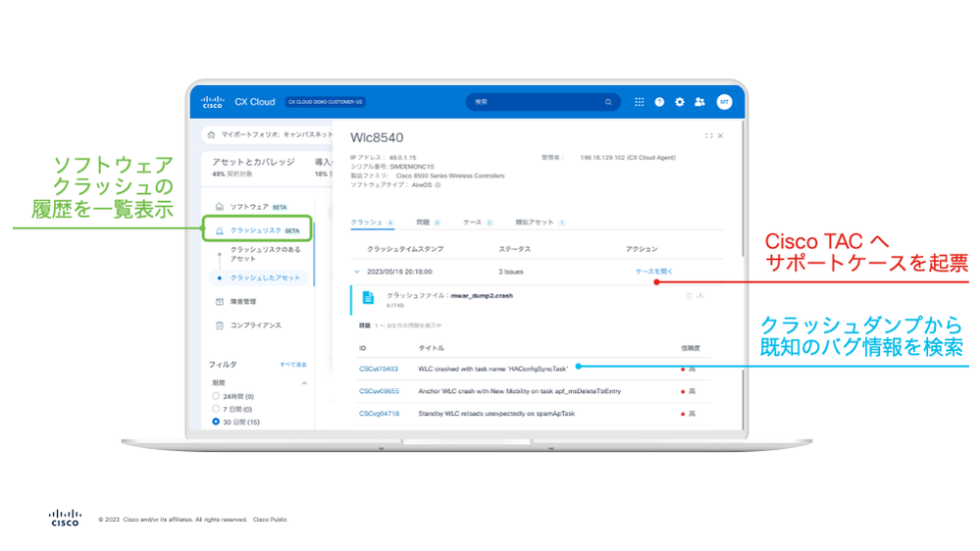The height and width of the screenshot is (551, 980).
Task: Close the Wlc8540 detail panel
Action: pyautogui.click(x=721, y=135)
